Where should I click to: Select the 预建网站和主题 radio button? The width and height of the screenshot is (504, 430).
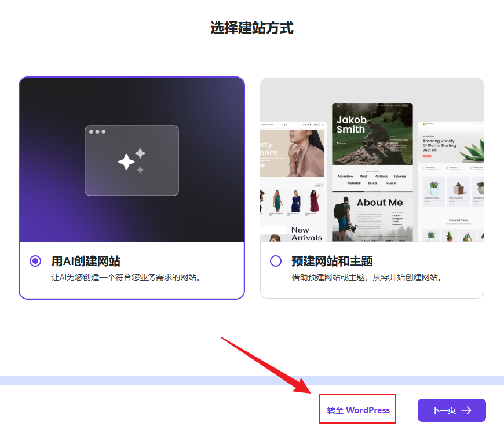(276, 261)
